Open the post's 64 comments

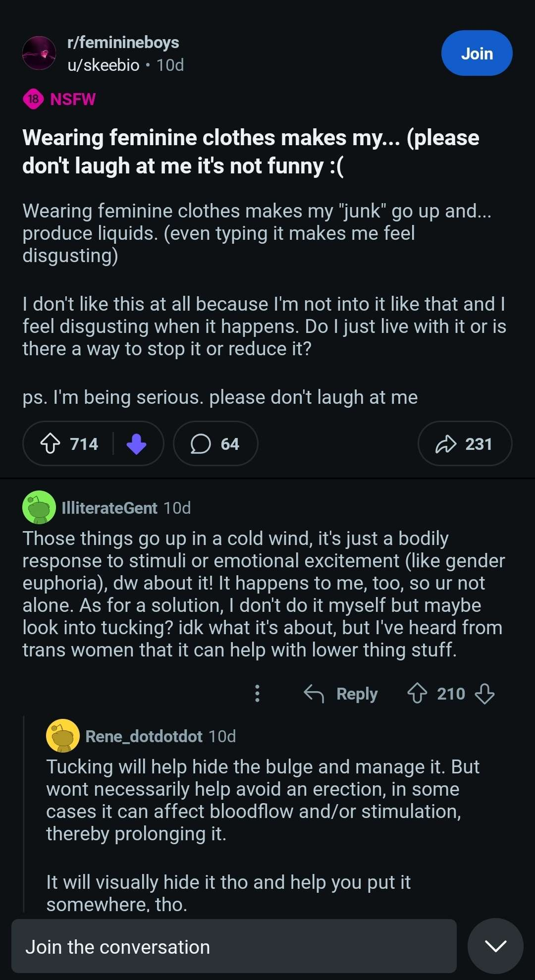click(x=215, y=443)
